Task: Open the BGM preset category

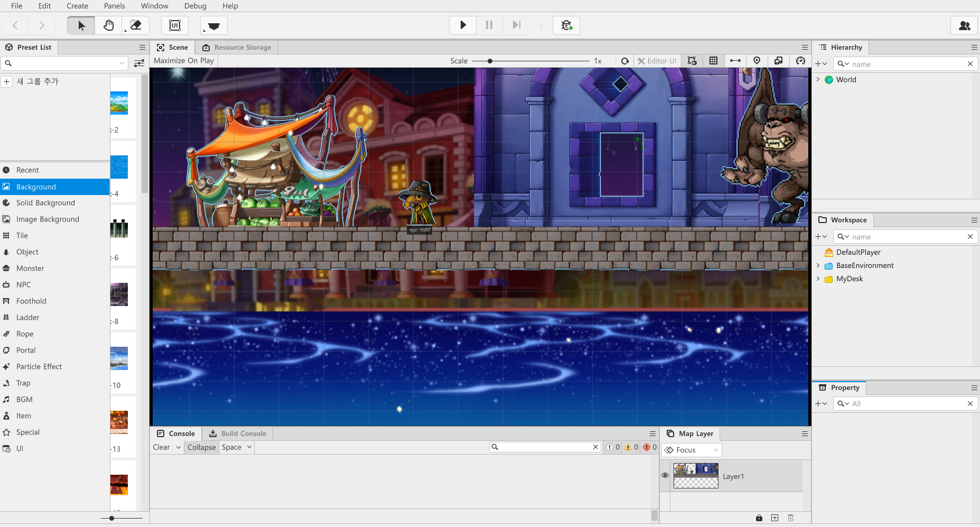Action: [55, 400]
